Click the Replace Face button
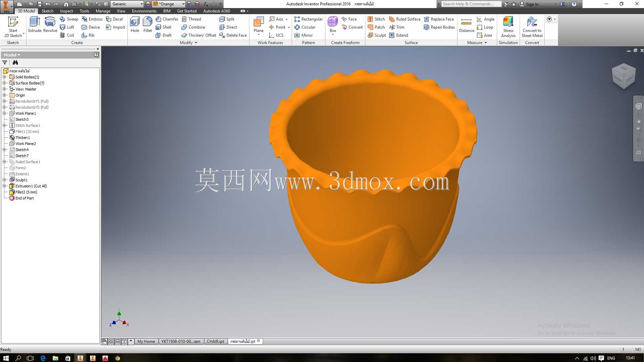This screenshot has height=362, width=644. tap(439, 19)
